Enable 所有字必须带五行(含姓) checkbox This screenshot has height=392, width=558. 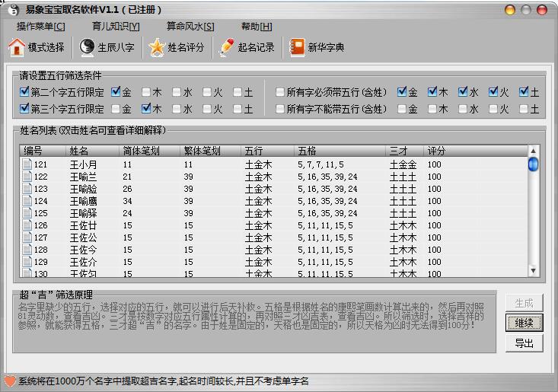coord(280,92)
